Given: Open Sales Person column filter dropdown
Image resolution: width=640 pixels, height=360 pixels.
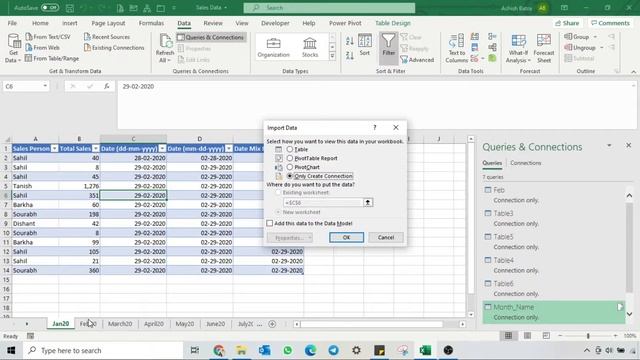Looking at the screenshot, I should [54, 149].
